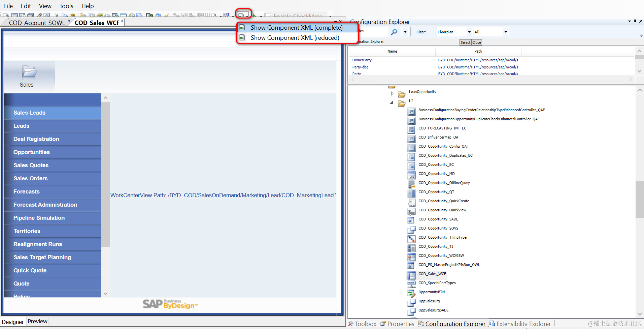The height and width of the screenshot is (329, 644).
Task: Select the COD_Opportunity_EC tree item
Action: (436, 164)
